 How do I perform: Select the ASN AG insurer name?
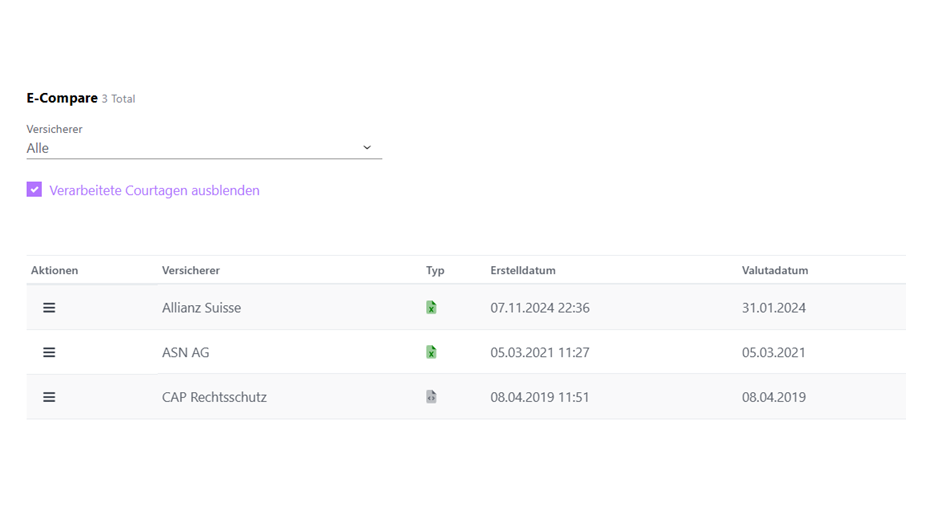pos(185,352)
